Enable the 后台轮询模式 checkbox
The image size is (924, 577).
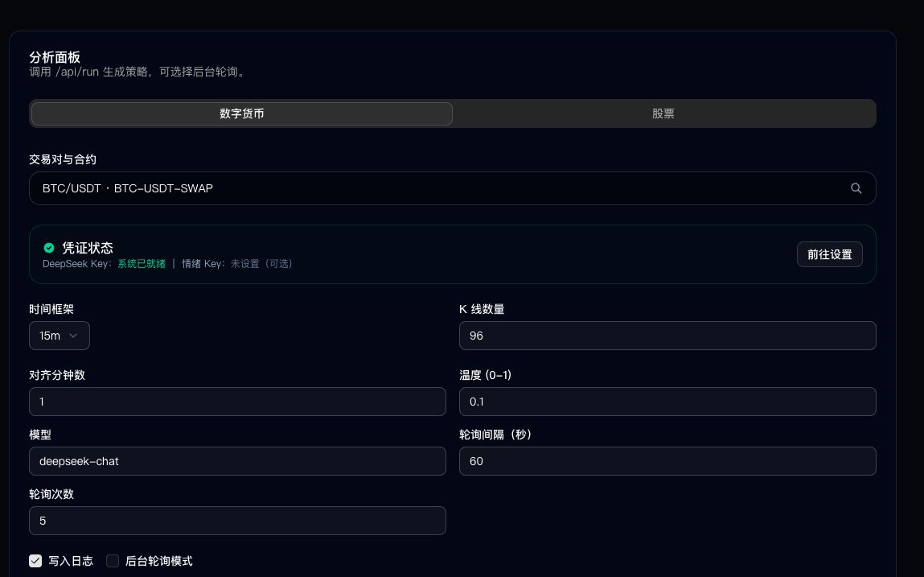click(113, 561)
